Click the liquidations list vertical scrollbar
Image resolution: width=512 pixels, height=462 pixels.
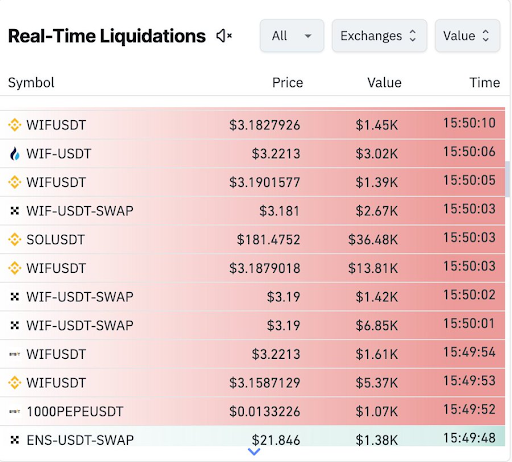pyautogui.click(x=508, y=179)
